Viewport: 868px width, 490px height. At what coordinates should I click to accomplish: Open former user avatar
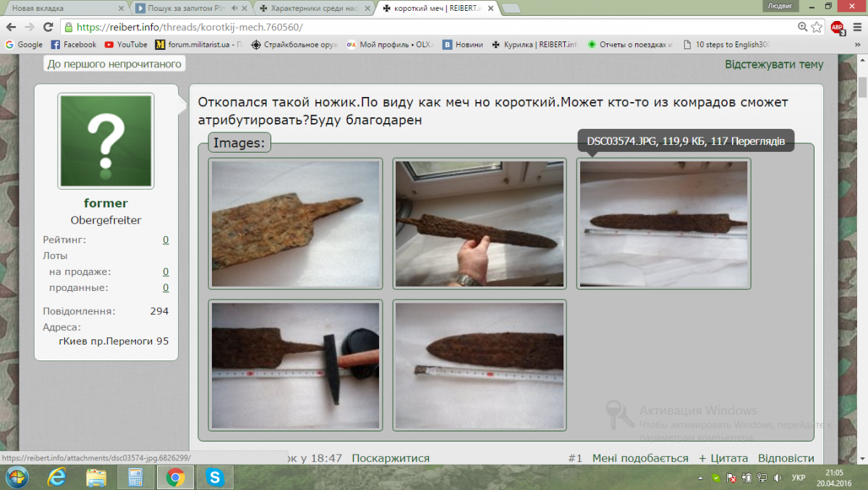106,140
